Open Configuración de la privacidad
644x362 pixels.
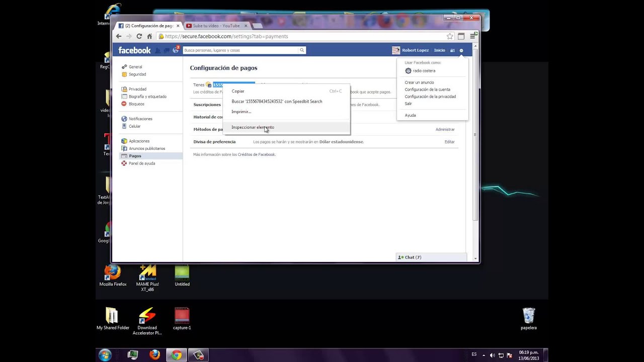click(430, 97)
